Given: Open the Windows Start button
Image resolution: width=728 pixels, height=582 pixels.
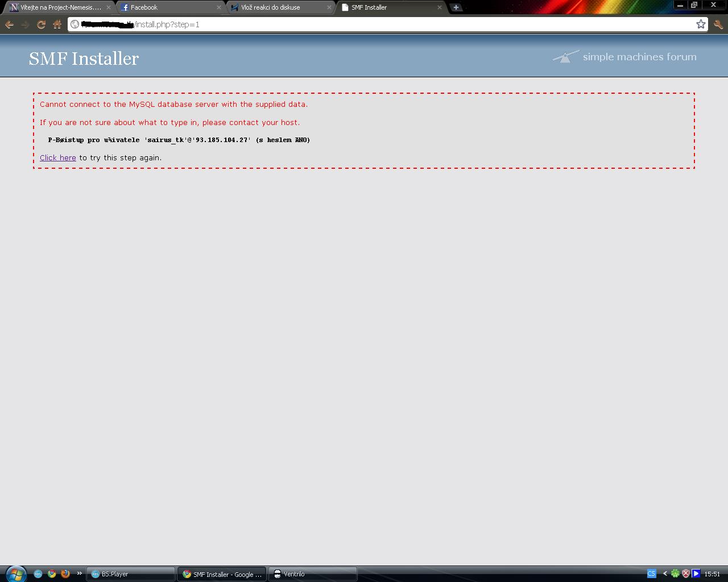Looking at the screenshot, I should (15, 573).
